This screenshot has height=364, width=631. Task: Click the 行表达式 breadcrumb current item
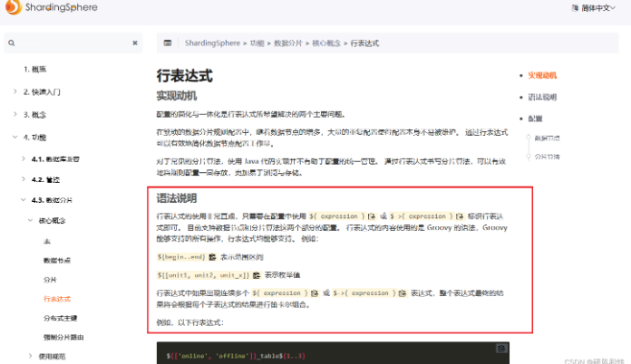point(364,43)
